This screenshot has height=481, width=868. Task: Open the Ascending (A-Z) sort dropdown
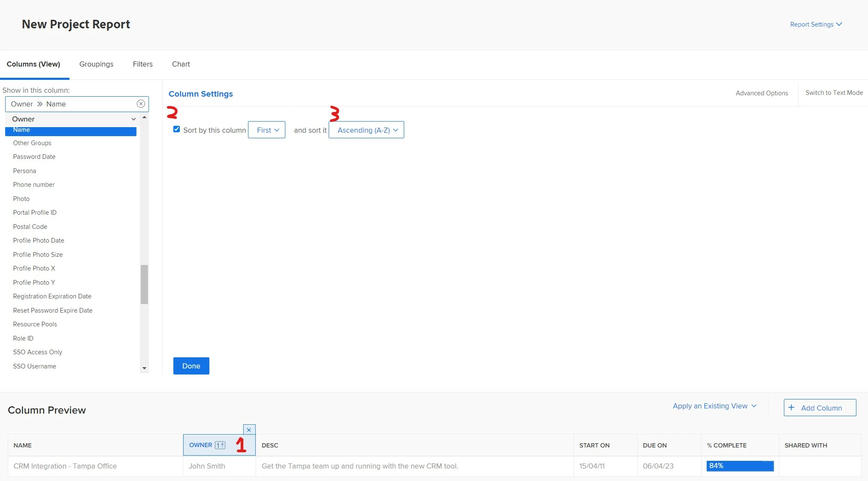coord(366,130)
